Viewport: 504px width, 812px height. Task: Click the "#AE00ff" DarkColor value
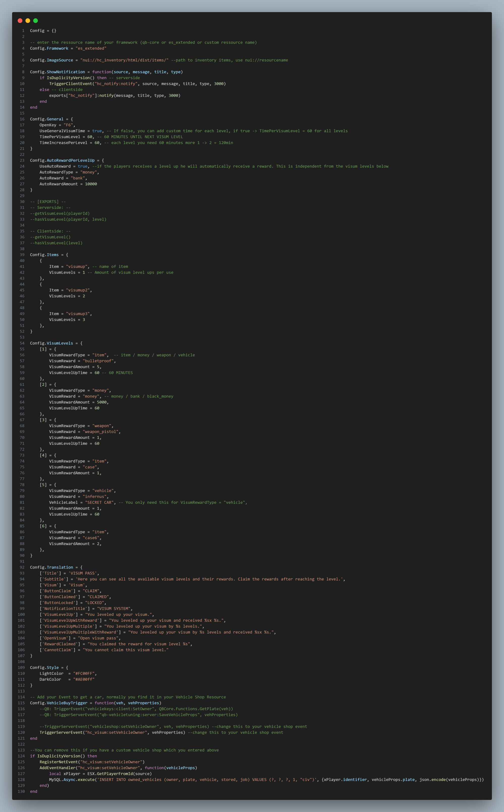pyautogui.click(x=84, y=679)
